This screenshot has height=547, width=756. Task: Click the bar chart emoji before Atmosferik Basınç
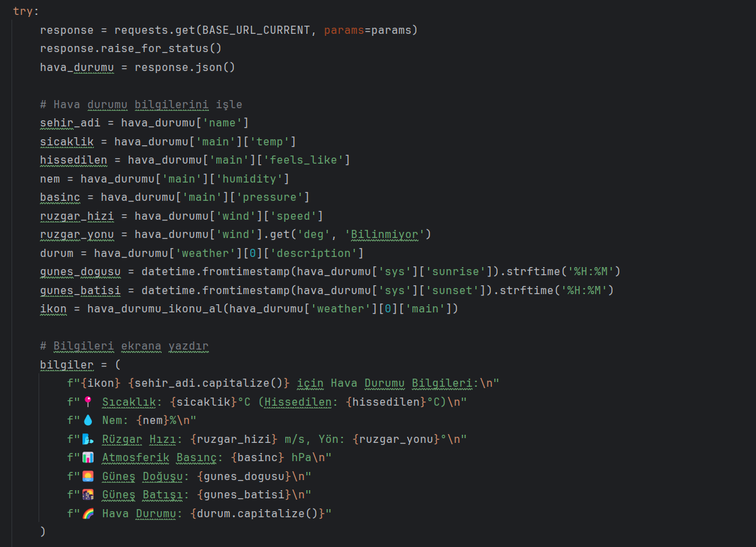coord(87,458)
